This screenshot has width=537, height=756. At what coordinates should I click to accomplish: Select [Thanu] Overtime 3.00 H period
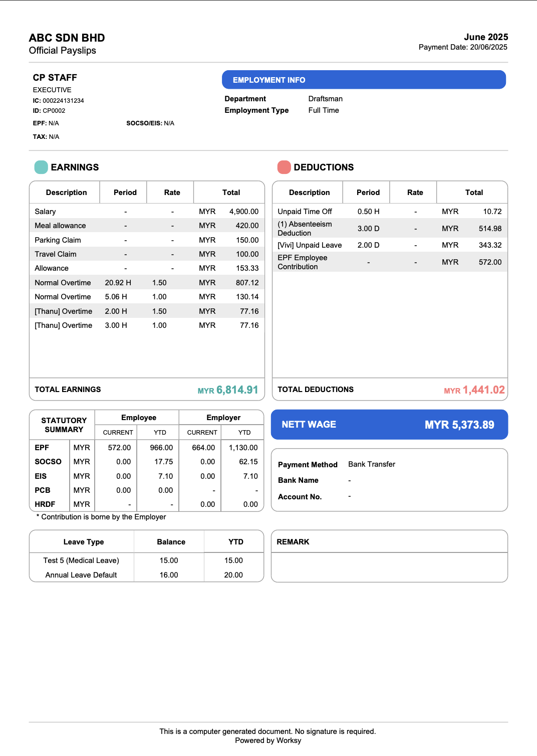tap(116, 325)
